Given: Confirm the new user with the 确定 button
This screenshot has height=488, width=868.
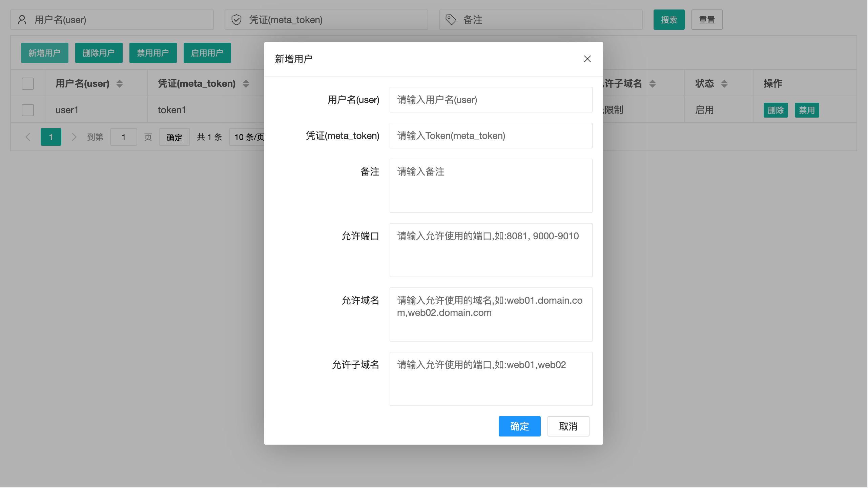Looking at the screenshot, I should coord(519,426).
